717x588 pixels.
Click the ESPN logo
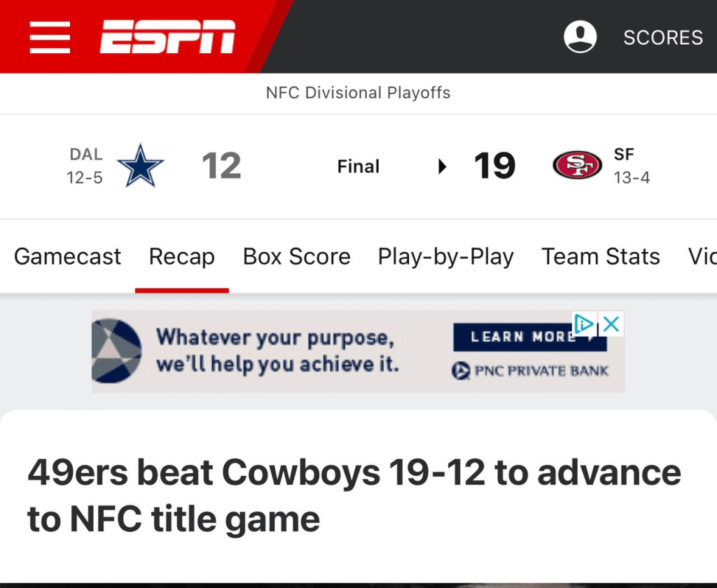pos(168,36)
